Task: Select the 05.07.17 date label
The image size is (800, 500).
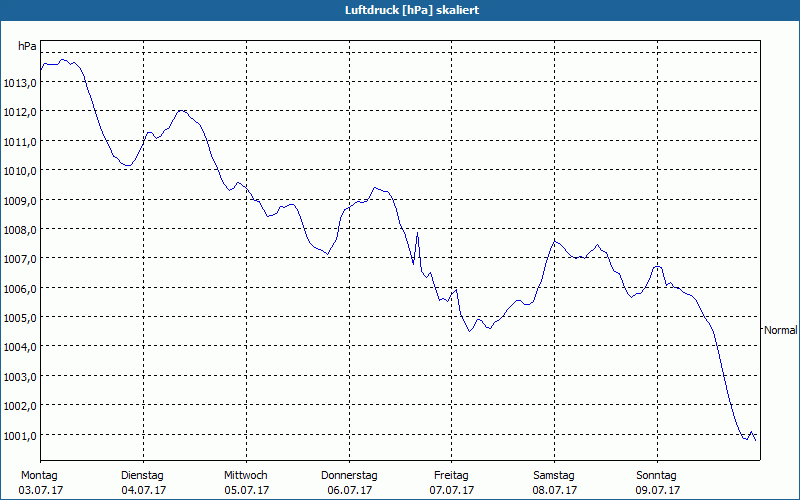Action: click(x=246, y=490)
